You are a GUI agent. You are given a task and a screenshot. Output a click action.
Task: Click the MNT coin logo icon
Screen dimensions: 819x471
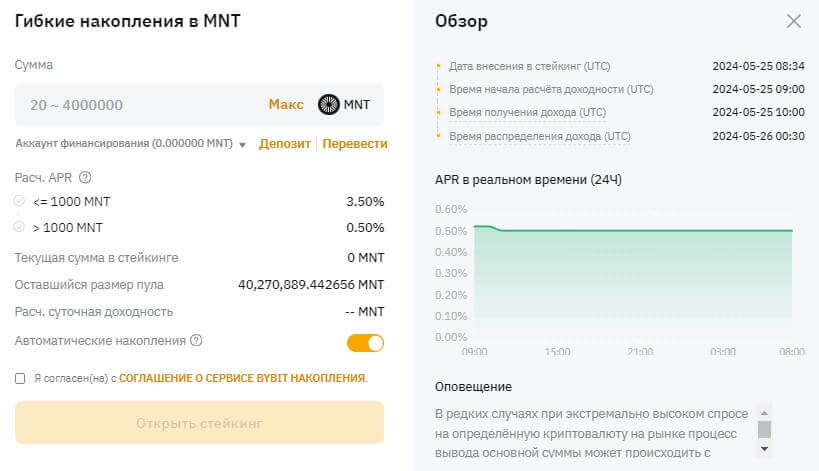pos(329,104)
